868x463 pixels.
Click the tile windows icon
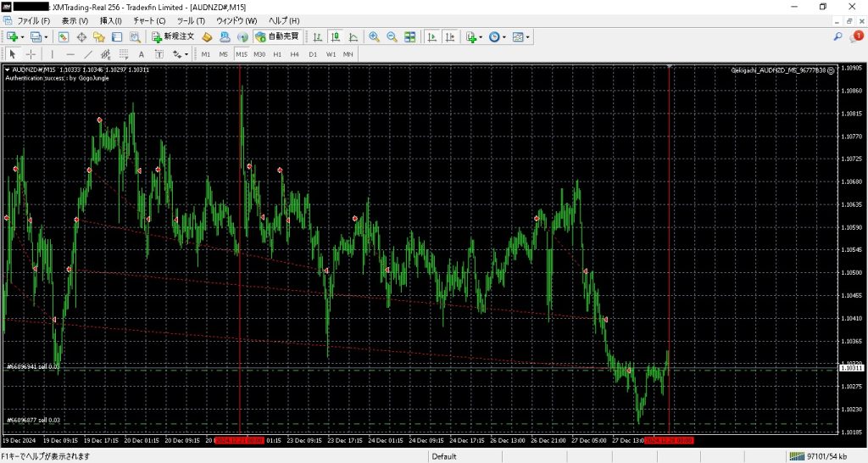[410, 36]
